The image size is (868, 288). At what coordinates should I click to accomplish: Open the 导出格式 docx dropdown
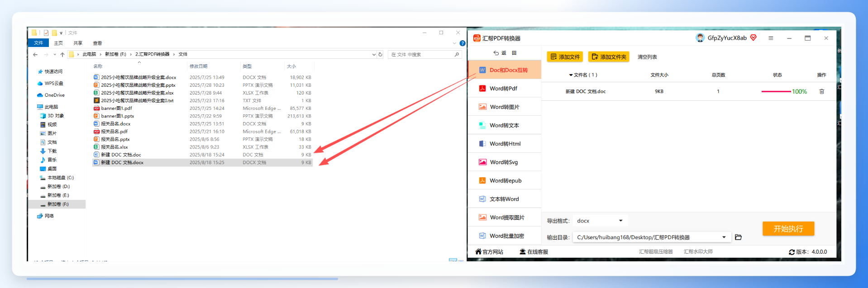[600, 221]
